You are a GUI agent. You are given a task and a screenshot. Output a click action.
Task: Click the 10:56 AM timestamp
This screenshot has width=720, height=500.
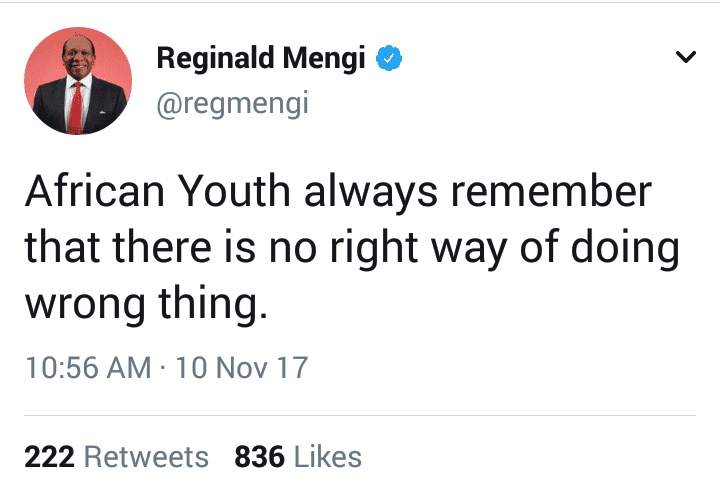click(88, 368)
